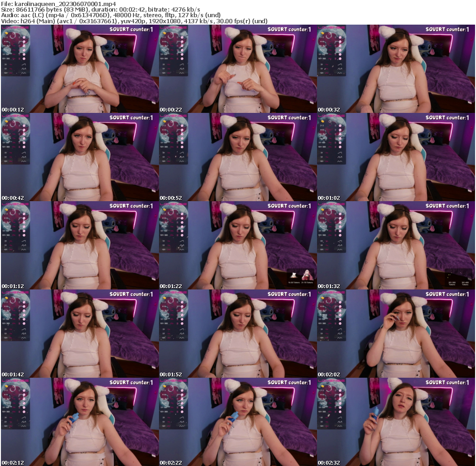Click the pink prohibition icon beside the 101-300 tier
476x466 pixels.
(24, 59)
